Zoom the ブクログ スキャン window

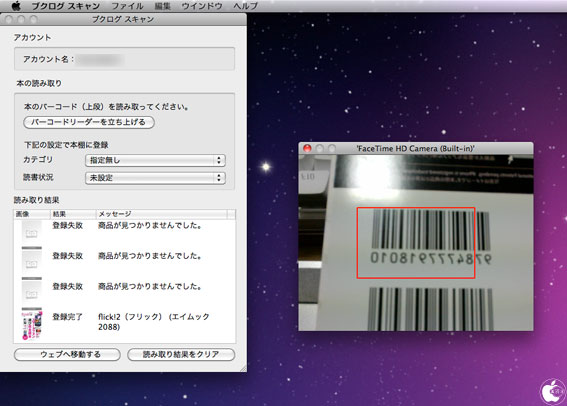tap(33, 19)
